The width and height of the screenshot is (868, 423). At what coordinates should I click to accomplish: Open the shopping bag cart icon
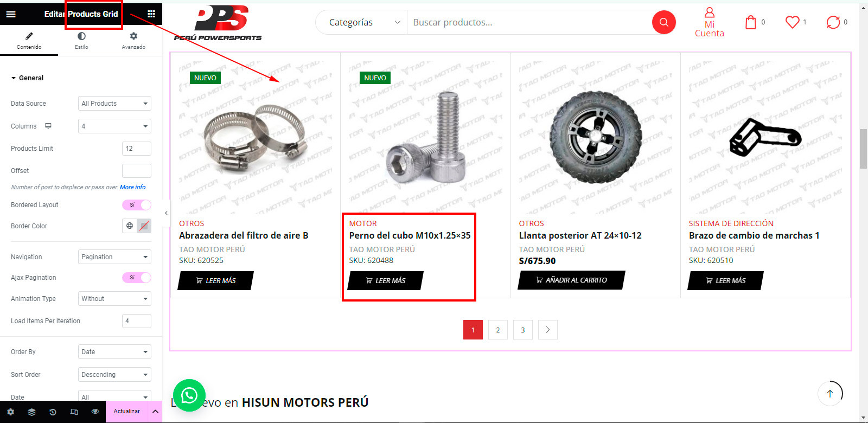[751, 22]
